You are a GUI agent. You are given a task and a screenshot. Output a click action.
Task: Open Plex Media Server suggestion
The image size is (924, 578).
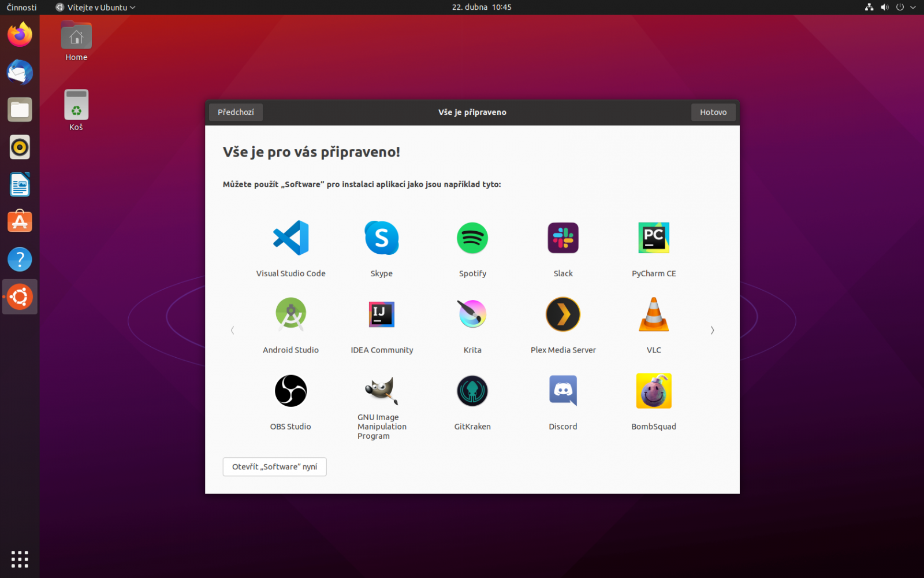[x=562, y=314]
